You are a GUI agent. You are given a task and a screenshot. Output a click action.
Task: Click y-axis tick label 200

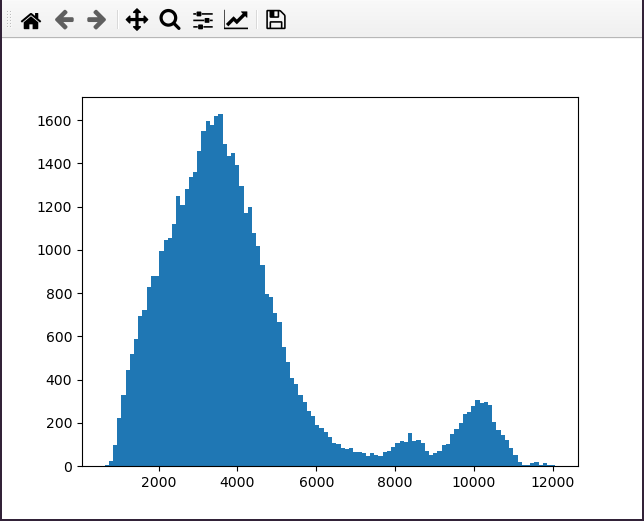(59, 423)
